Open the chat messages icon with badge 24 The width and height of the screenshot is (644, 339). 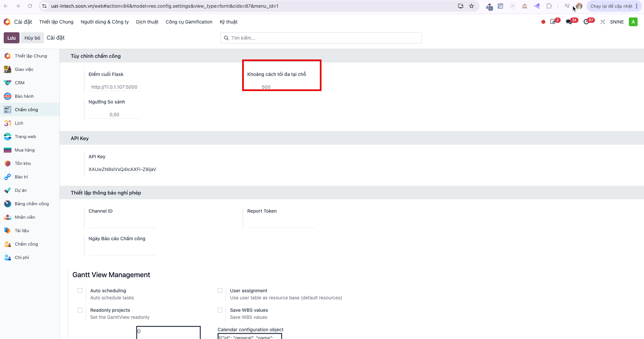(x=569, y=22)
